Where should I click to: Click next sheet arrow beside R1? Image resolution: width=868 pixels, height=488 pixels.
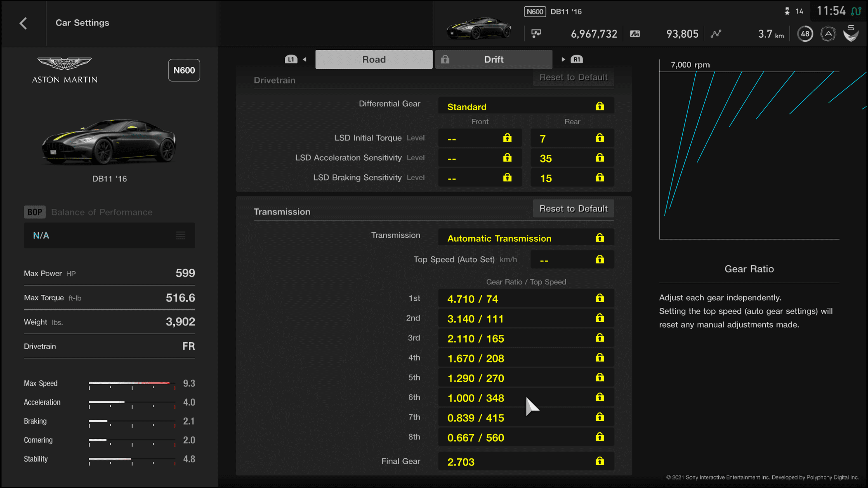(563, 60)
